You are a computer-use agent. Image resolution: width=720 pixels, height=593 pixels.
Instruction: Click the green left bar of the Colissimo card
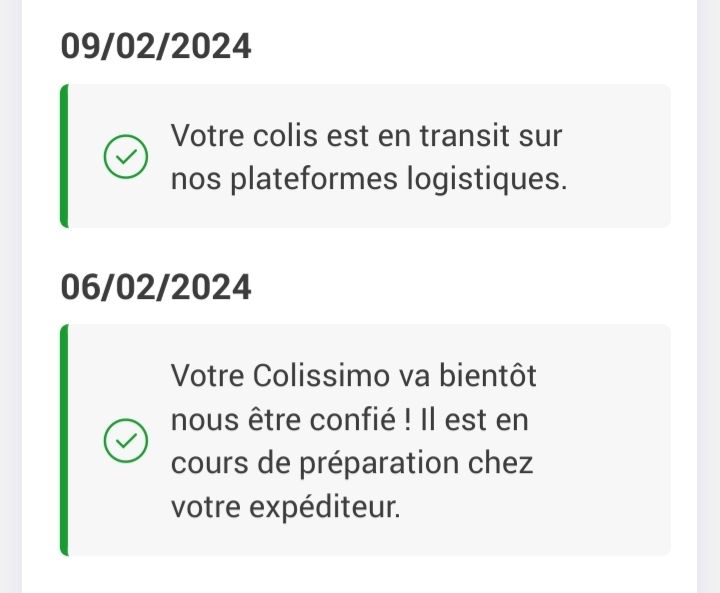[x=64, y=440]
